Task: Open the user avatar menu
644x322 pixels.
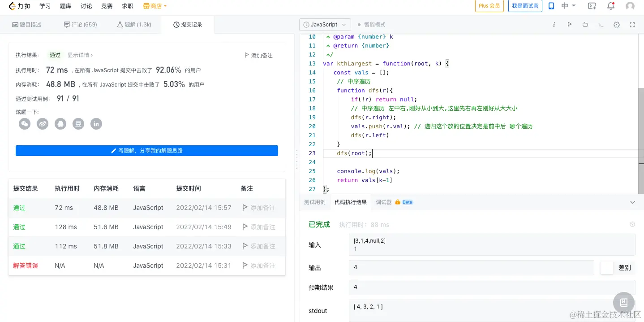Action: (x=630, y=6)
